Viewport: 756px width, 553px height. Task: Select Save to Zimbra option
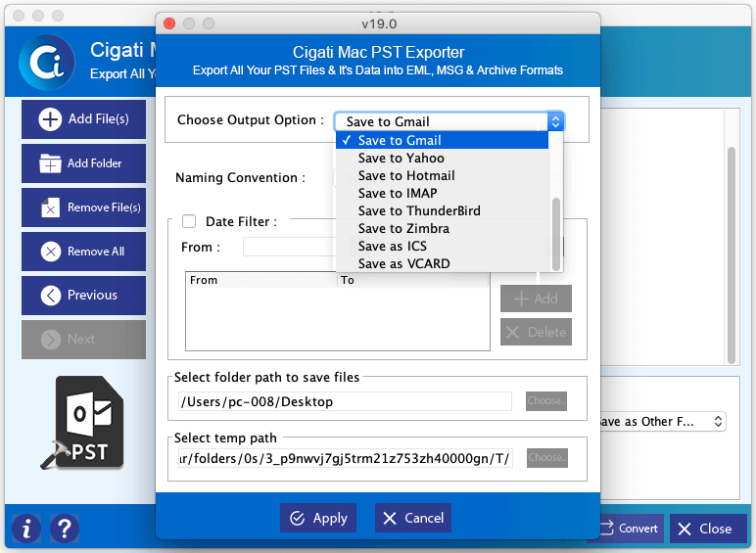[442, 228]
